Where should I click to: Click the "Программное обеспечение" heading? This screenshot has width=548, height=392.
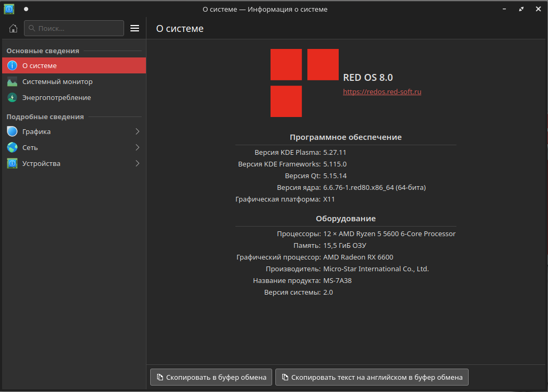346,137
